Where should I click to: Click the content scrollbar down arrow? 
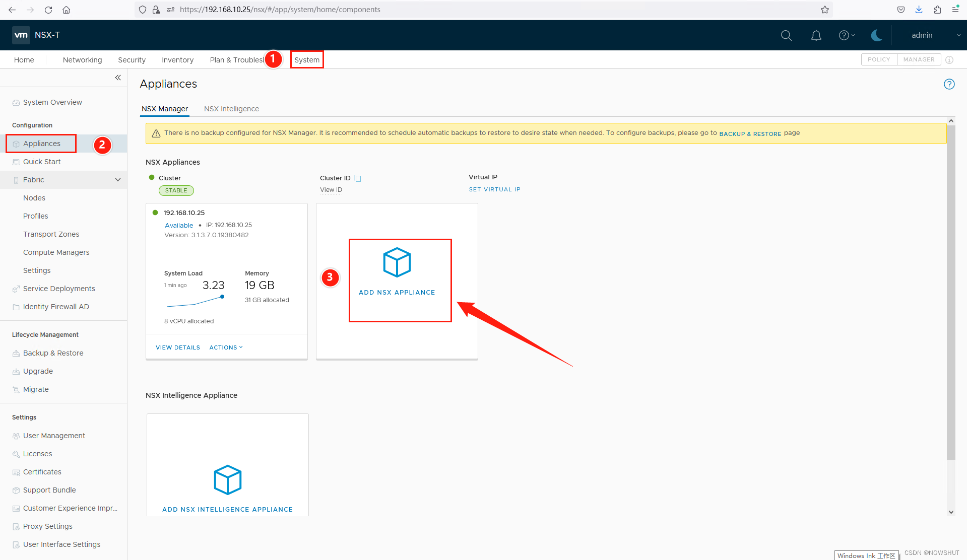[x=951, y=512]
